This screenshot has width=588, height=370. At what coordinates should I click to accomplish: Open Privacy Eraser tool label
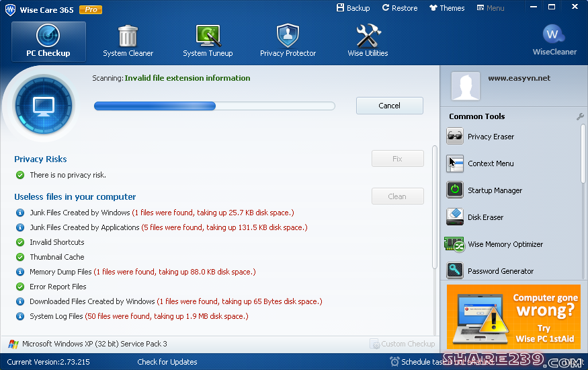point(491,137)
